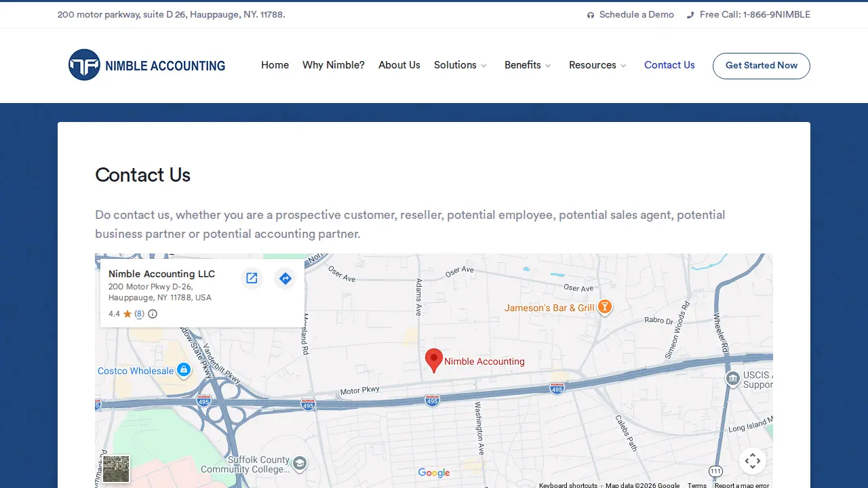The width and height of the screenshot is (868, 488).
Task: Click the USCIS building marker icon
Action: point(732,379)
